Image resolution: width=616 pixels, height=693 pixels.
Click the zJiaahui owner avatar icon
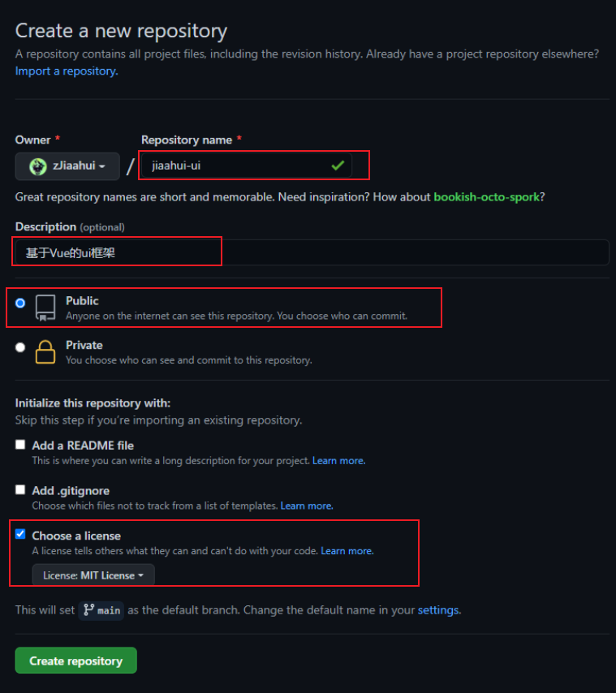38,166
